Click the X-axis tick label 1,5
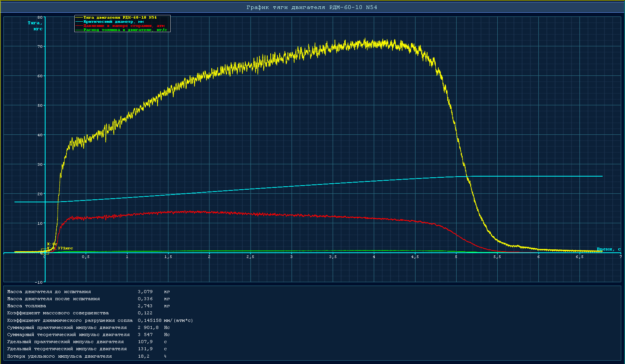Screen dimensions: 625x364 168,257
